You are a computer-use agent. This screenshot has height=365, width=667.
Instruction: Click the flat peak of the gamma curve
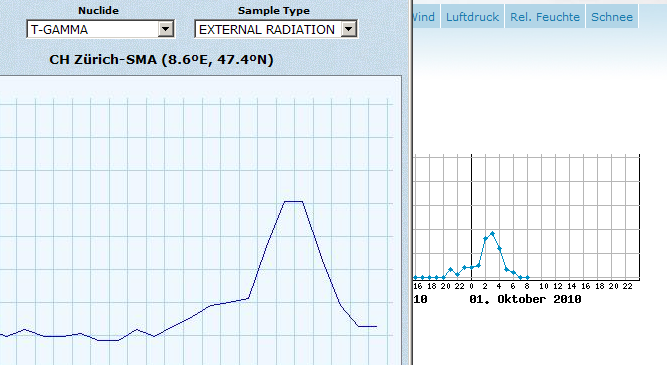(x=294, y=201)
